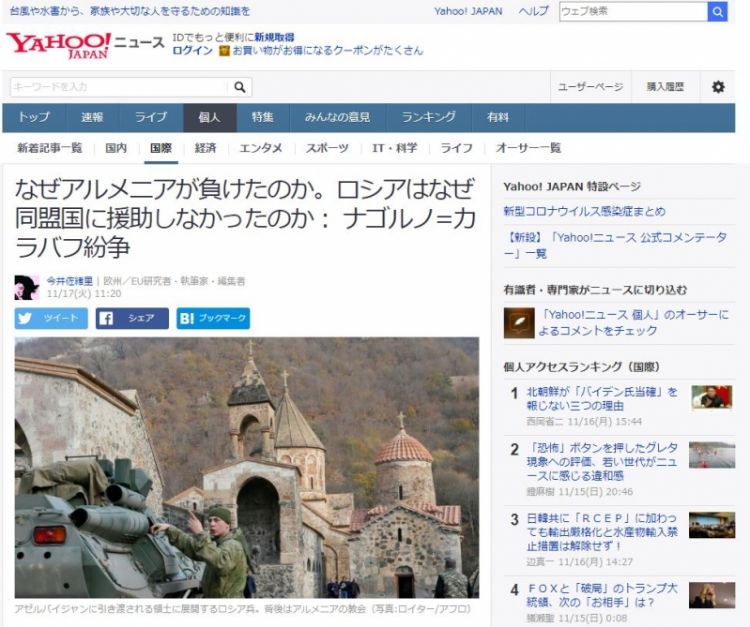Open ranking item 1 thumbnail image
750x627 pixels.
[x=711, y=397]
